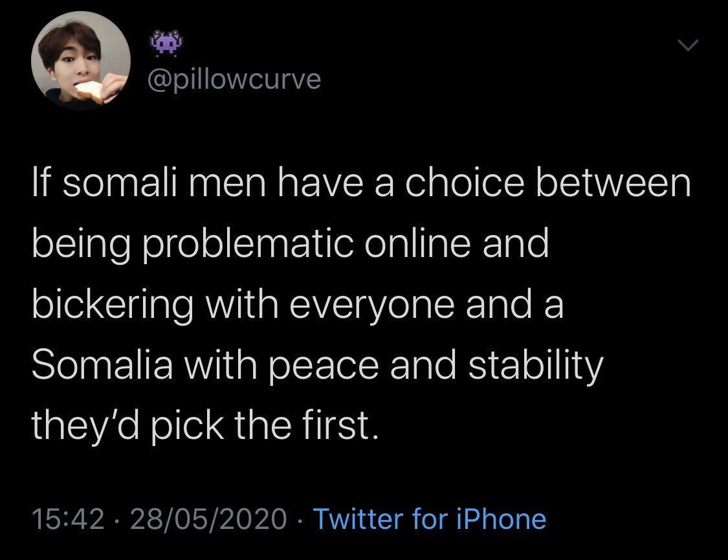Click the word online in tweet
This screenshot has height=560, width=728.
pyautogui.click(x=417, y=244)
